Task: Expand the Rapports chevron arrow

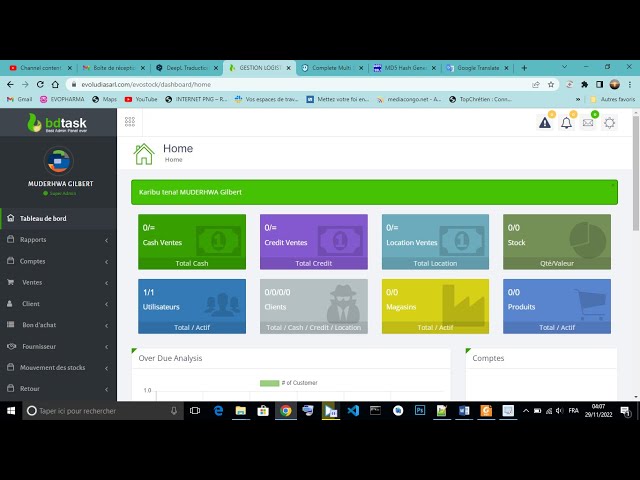Action: pyautogui.click(x=107, y=240)
